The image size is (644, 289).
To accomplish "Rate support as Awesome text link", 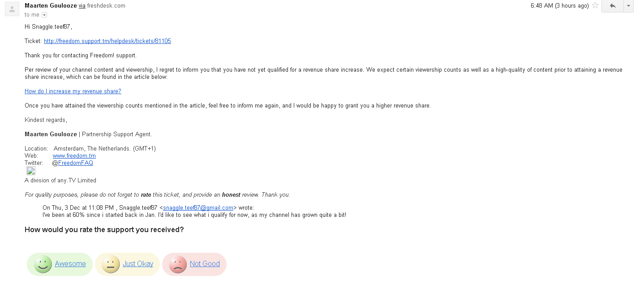I will 70,264.
